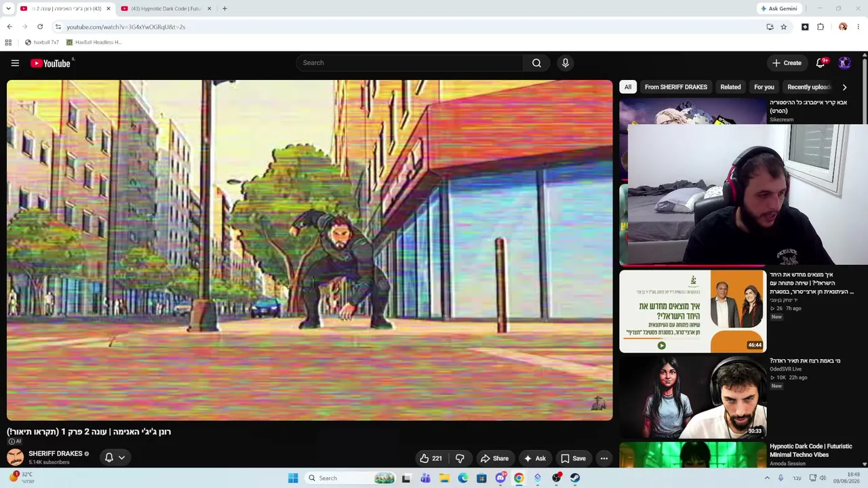Open Chrome three-dot menu
This screenshot has height=488, width=868.
coord(858,27)
